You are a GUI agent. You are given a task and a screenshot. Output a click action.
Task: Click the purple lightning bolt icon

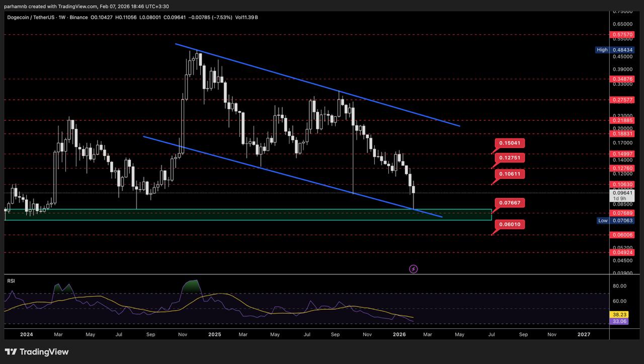pos(414,269)
